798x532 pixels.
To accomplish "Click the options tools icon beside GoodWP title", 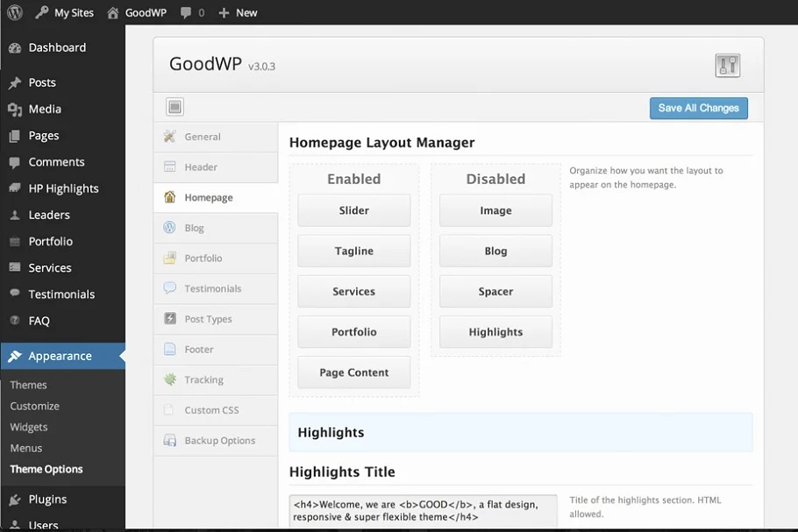I will point(727,66).
